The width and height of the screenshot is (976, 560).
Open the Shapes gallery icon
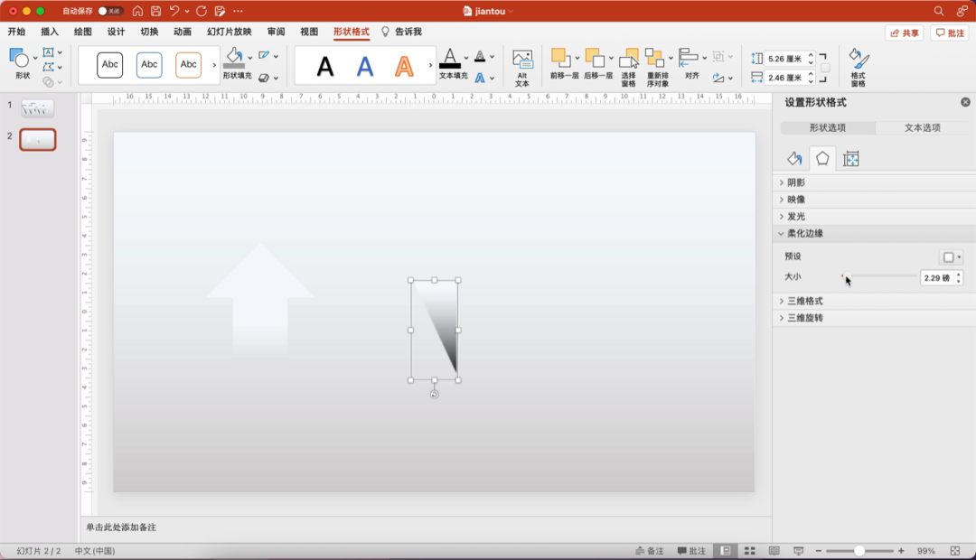pos(19,58)
